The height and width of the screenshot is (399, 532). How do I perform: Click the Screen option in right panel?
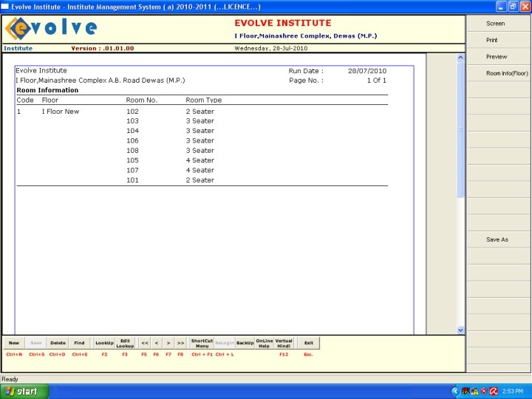496,24
